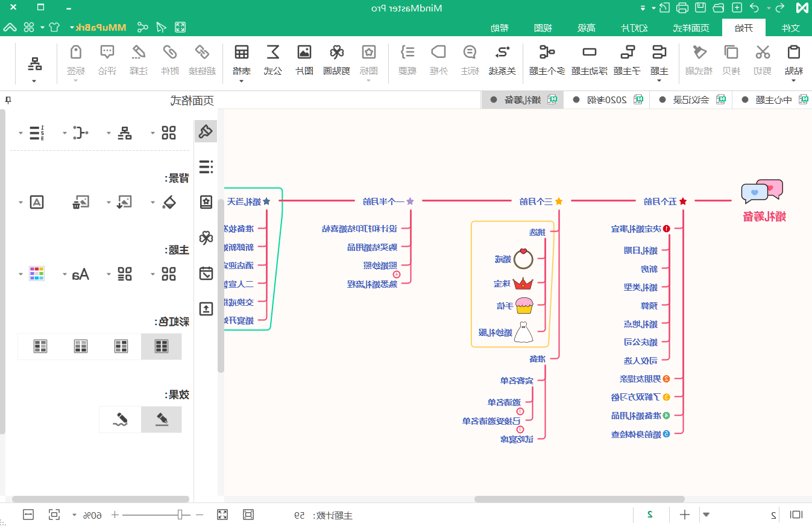Toggle the clipart clover panel tab in sidebar

[206, 238]
